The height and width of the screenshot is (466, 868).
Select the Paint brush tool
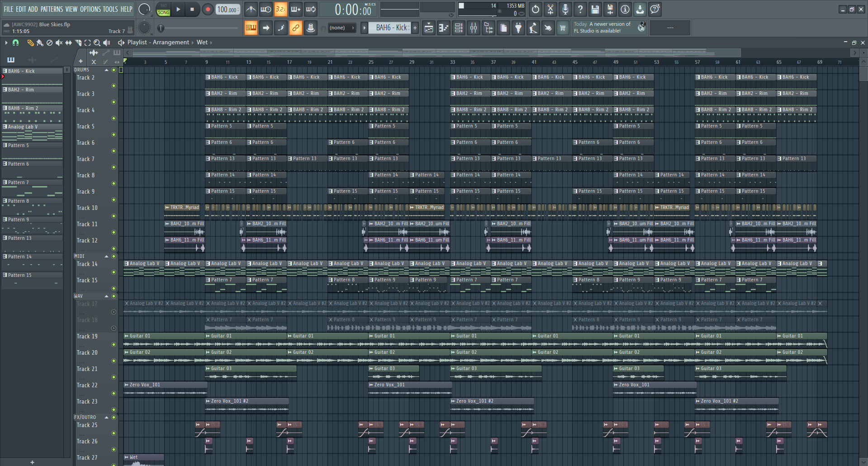tap(40, 43)
